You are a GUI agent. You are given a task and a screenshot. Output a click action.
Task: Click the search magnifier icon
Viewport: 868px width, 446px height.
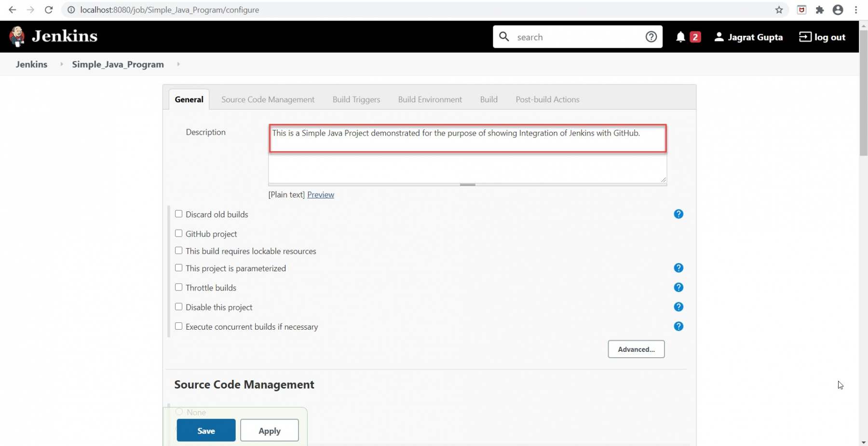pyautogui.click(x=504, y=37)
